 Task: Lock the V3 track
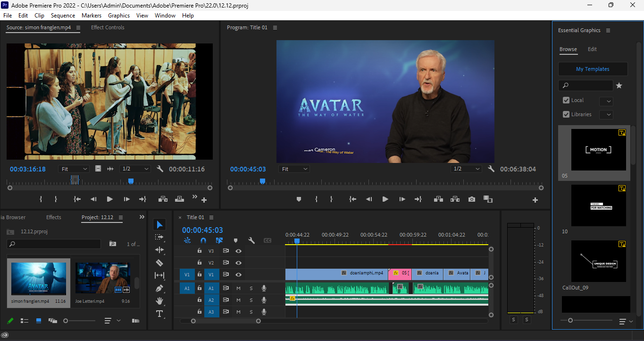(x=200, y=251)
